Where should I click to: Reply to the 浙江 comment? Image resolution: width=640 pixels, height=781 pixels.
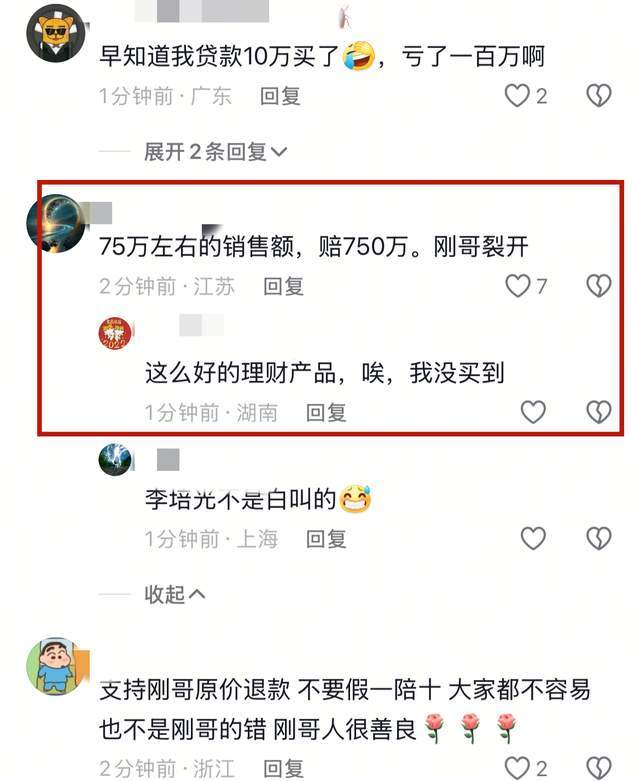tap(283, 769)
